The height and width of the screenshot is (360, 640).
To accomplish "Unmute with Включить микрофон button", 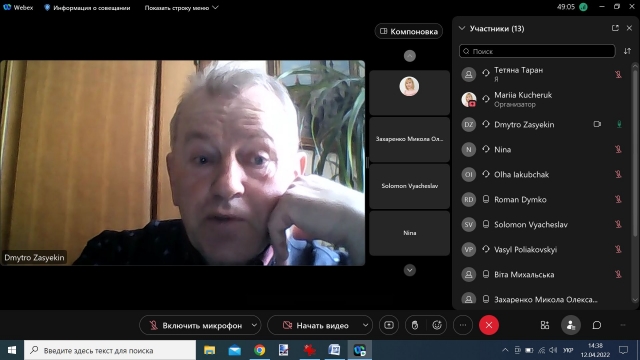I will (195, 325).
